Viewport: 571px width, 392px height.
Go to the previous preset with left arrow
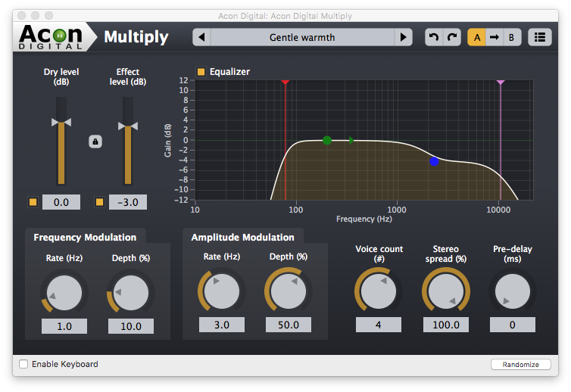201,37
